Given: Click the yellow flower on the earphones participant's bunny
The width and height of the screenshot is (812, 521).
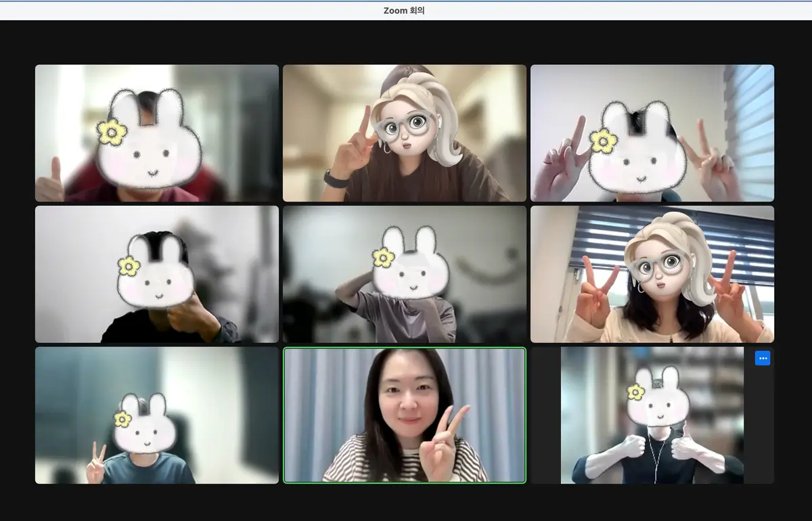Looking at the screenshot, I should click(x=635, y=391).
